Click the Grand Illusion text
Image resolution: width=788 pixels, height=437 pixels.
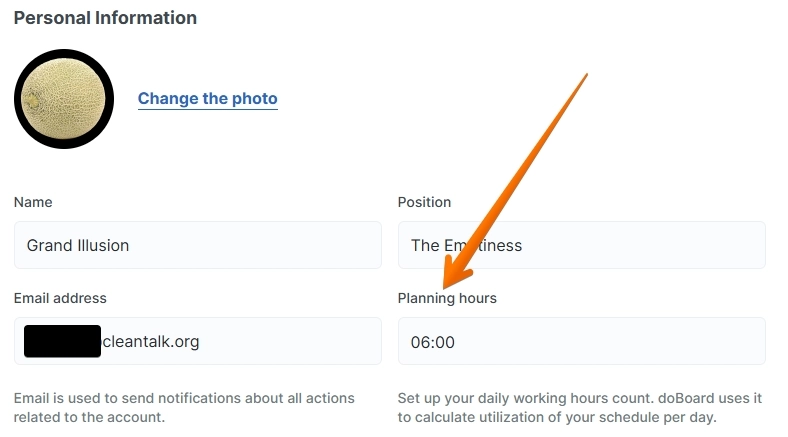[x=78, y=245]
